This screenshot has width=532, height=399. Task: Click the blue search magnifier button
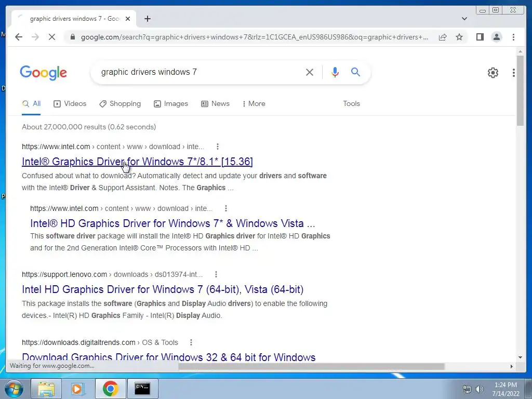(355, 72)
